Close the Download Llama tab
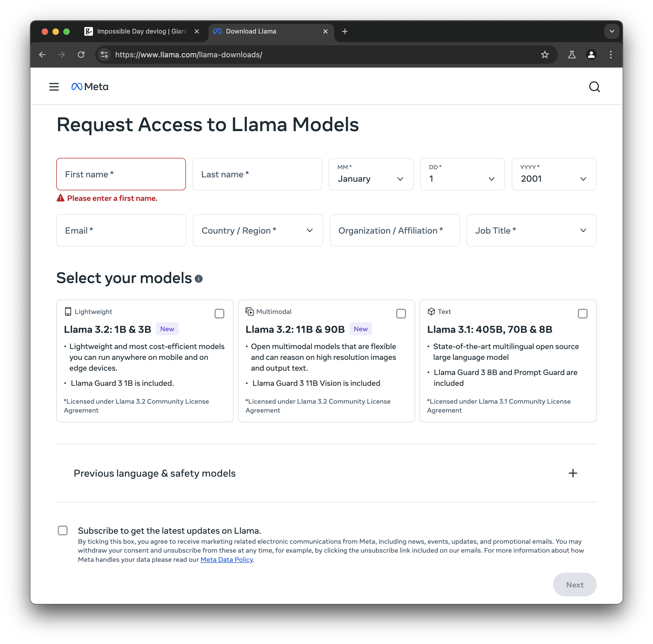The height and width of the screenshot is (644, 653). (x=325, y=31)
